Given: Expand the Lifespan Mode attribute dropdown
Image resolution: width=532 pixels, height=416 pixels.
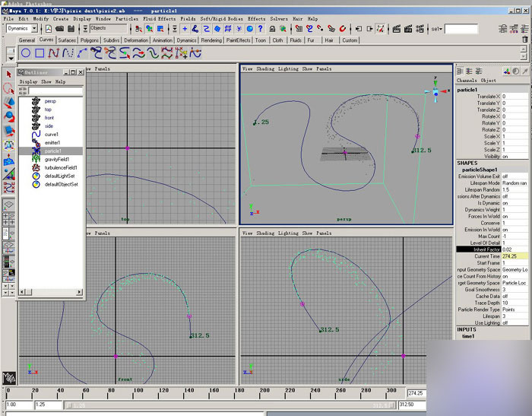Looking at the screenshot, I should (x=515, y=183).
